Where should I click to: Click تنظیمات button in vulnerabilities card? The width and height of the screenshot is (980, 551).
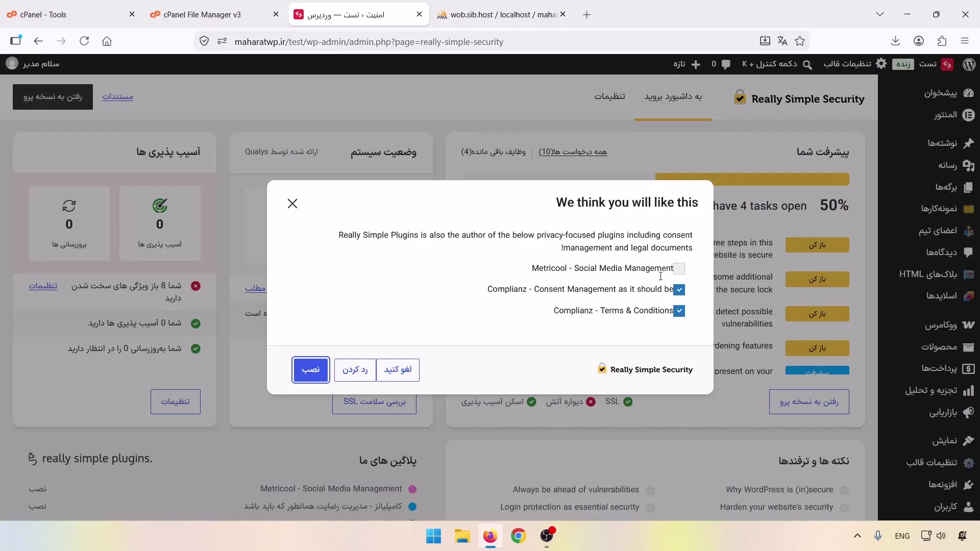point(175,402)
